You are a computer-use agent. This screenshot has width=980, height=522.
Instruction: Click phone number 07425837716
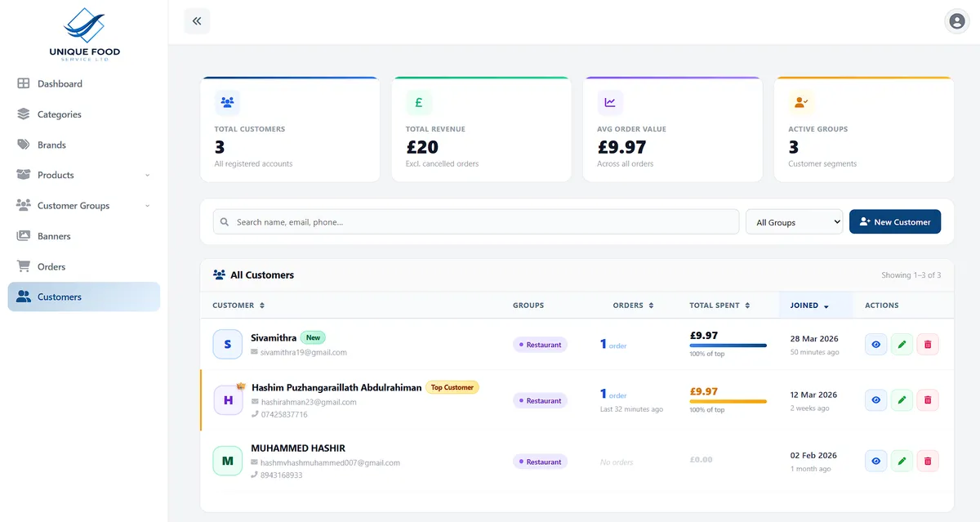284,415
